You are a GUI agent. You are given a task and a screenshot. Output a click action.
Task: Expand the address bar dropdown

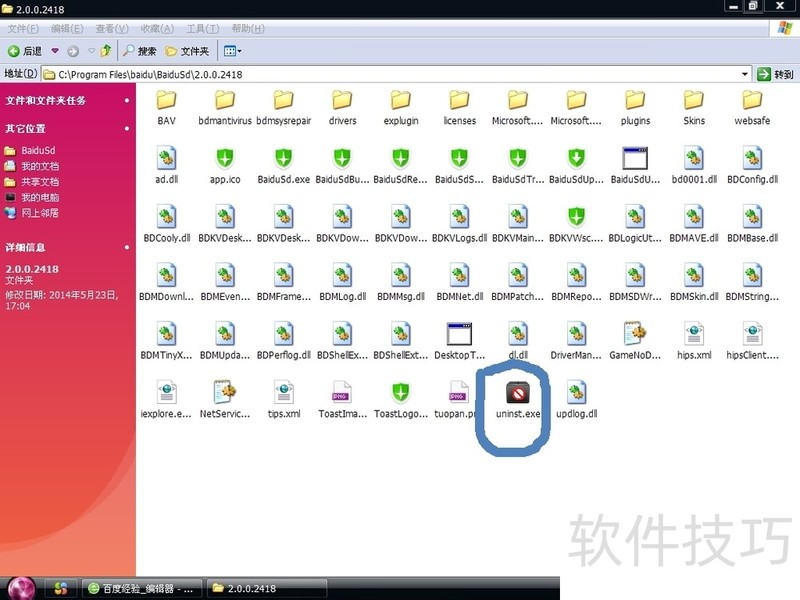coord(744,74)
